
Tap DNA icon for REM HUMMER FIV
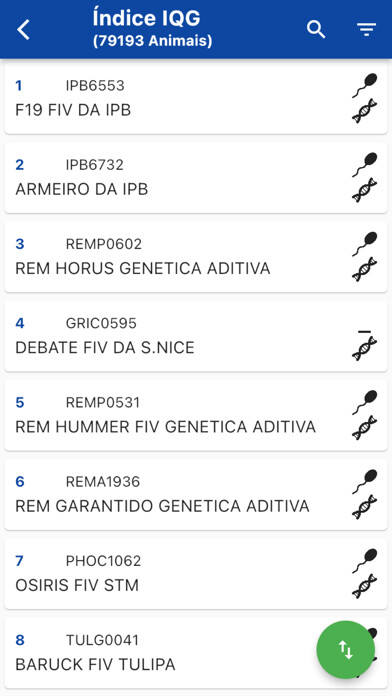364,427
